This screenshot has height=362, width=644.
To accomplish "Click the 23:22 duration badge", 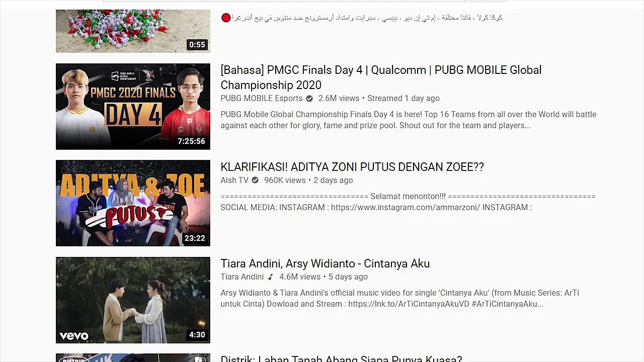I will click(195, 238).
